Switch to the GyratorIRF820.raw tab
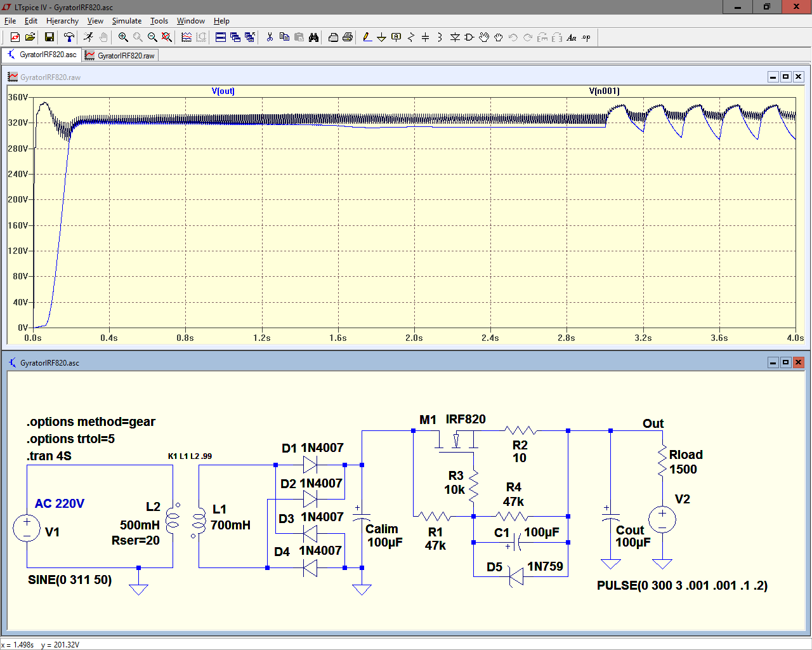The width and height of the screenshot is (812, 650). 121,55
